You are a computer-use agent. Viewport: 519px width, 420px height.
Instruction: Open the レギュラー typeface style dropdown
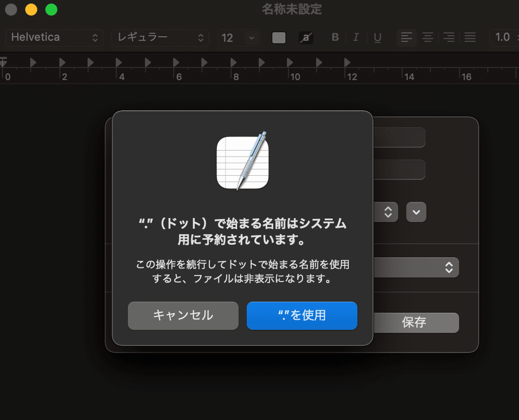coord(160,37)
